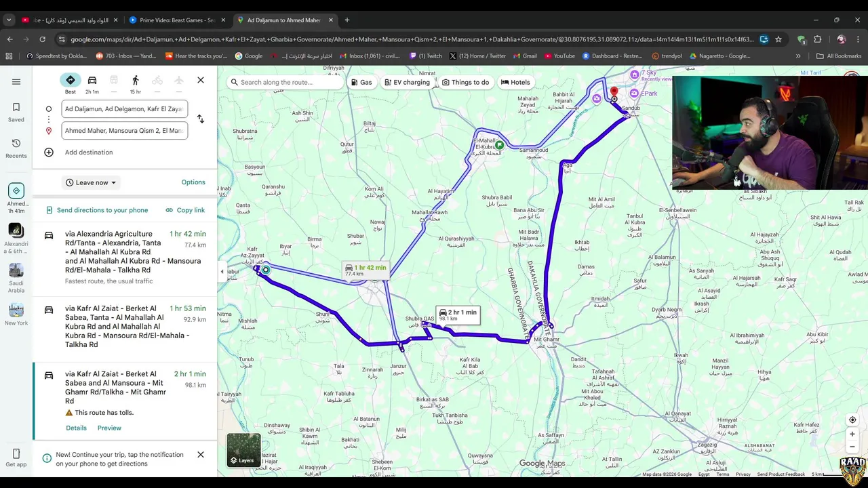Screen dimensions: 868x488
Task: Open Google bookmark
Action: [249, 56]
